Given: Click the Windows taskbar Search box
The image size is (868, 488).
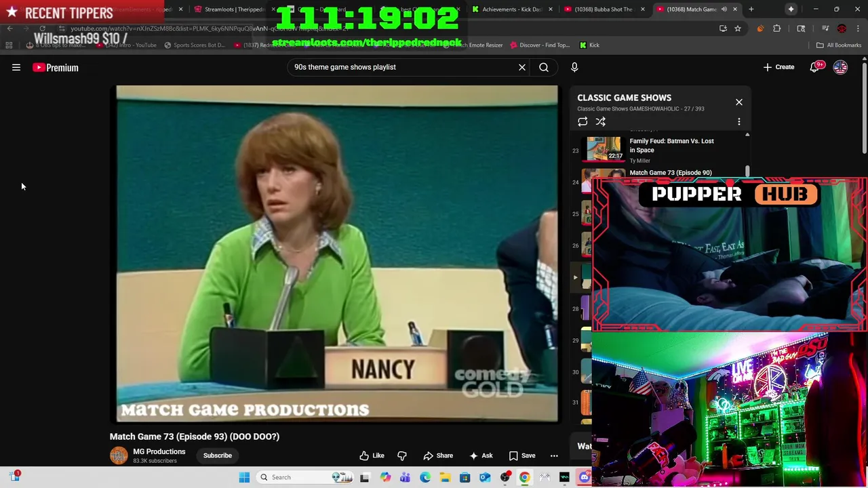Looking at the screenshot, I should click(305, 477).
